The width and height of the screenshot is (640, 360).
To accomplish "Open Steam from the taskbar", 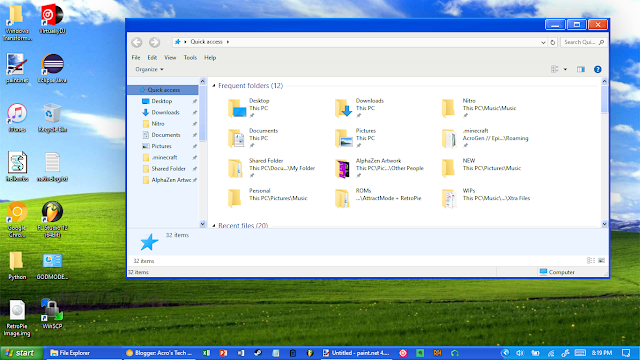I will 258,353.
